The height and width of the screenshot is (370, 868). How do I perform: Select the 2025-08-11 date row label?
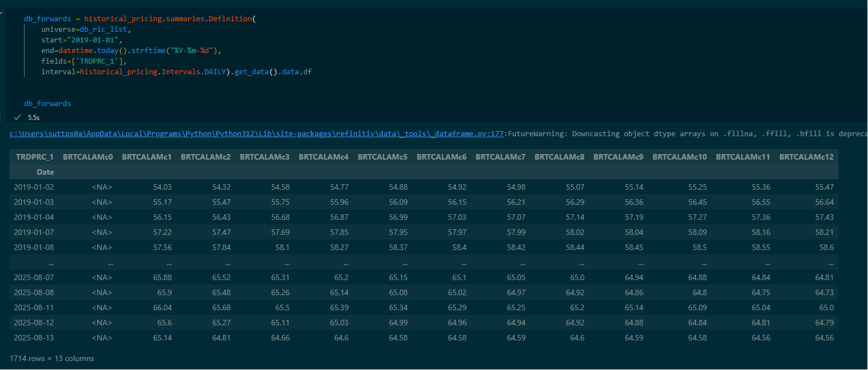click(34, 307)
